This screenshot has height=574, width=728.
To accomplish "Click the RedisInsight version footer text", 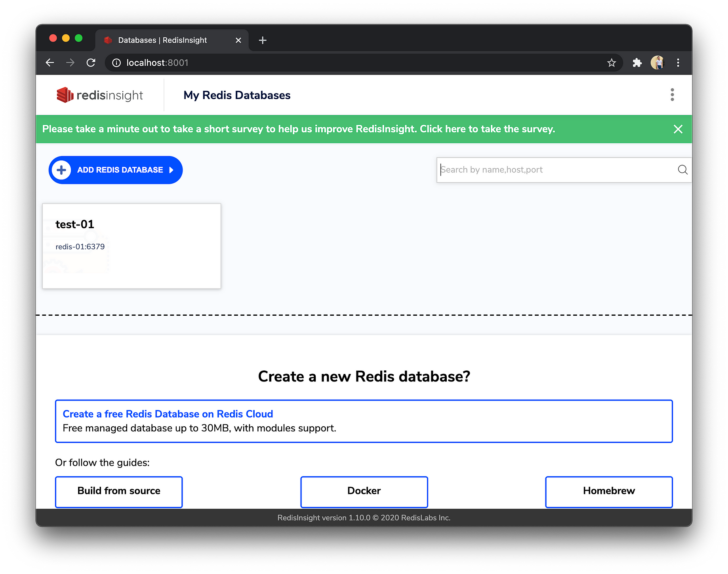I will (364, 518).
